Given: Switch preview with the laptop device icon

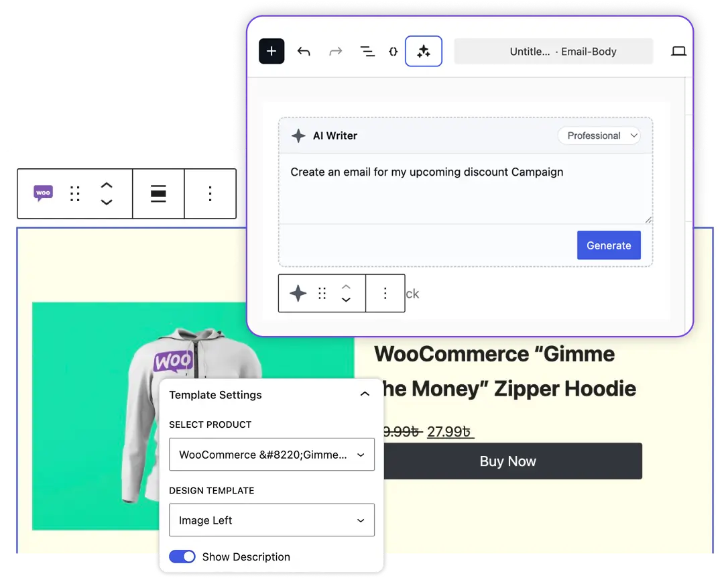Looking at the screenshot, I should tap(678, 51).
